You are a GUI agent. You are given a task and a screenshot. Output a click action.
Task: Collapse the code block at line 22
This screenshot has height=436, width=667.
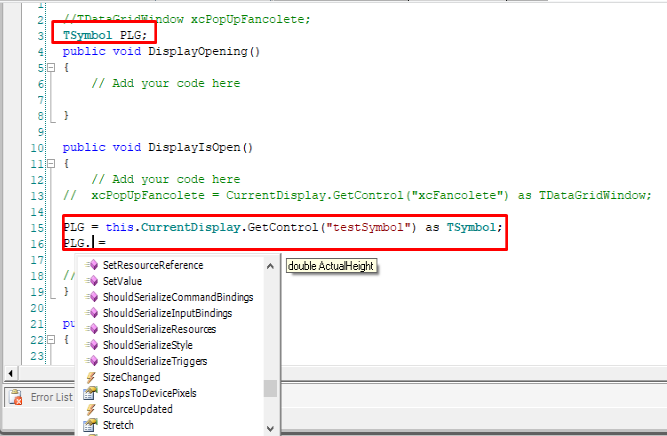click(51, 340)
